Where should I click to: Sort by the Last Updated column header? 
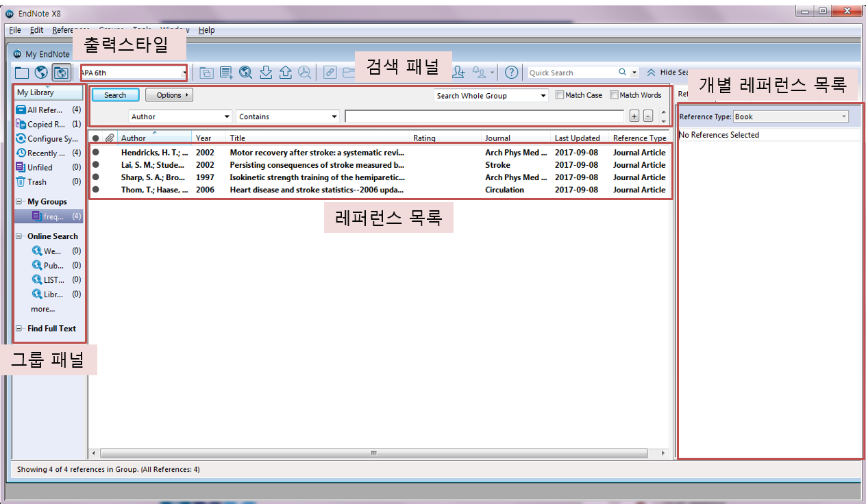pyautogui.click(x=580, y=138)
